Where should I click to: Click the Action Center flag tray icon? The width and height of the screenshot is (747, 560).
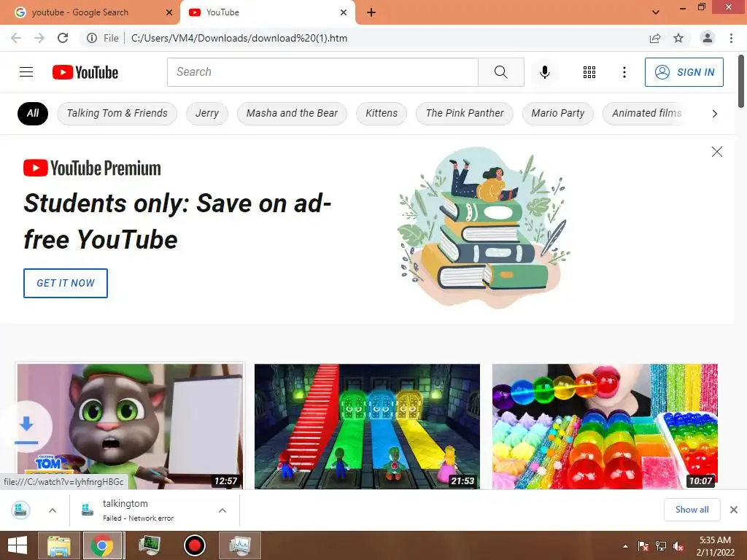(x=643, y=546)
